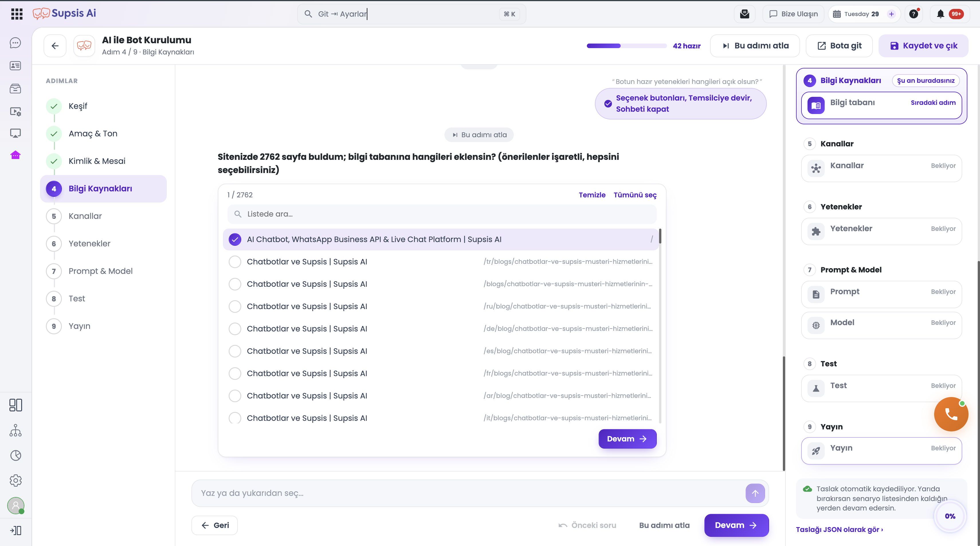Click Tümünü seç link

point(635,195)
